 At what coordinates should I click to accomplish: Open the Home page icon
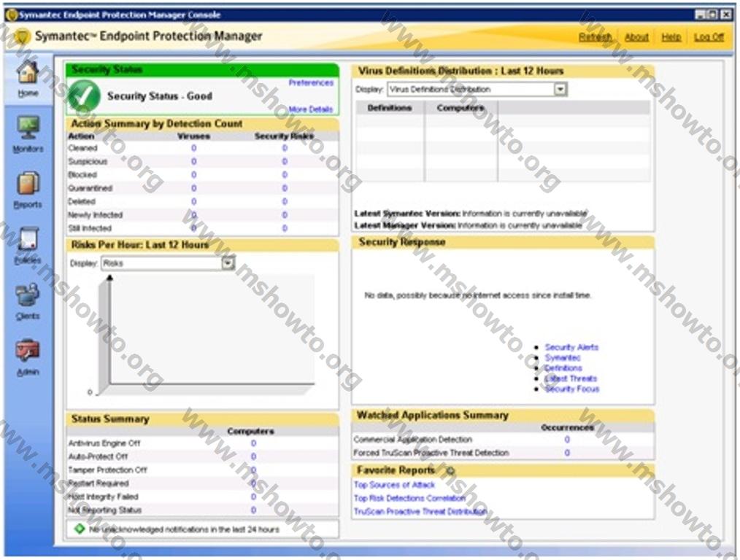click(x=28, y=74)
